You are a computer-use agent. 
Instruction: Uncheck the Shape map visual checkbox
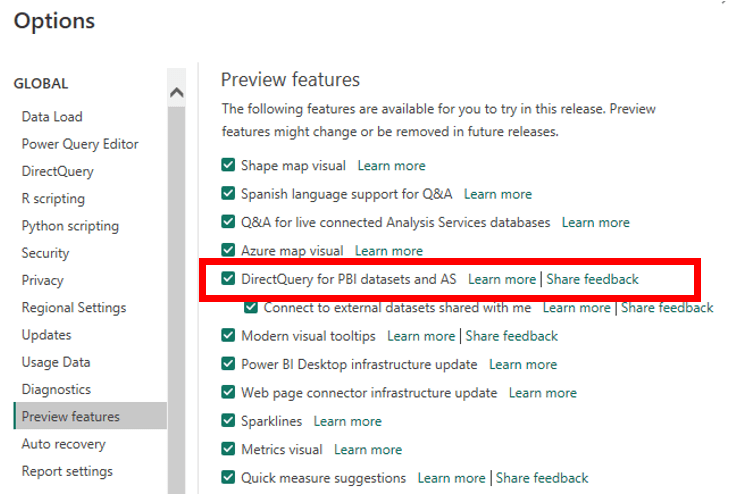click(x=228, y=165)
